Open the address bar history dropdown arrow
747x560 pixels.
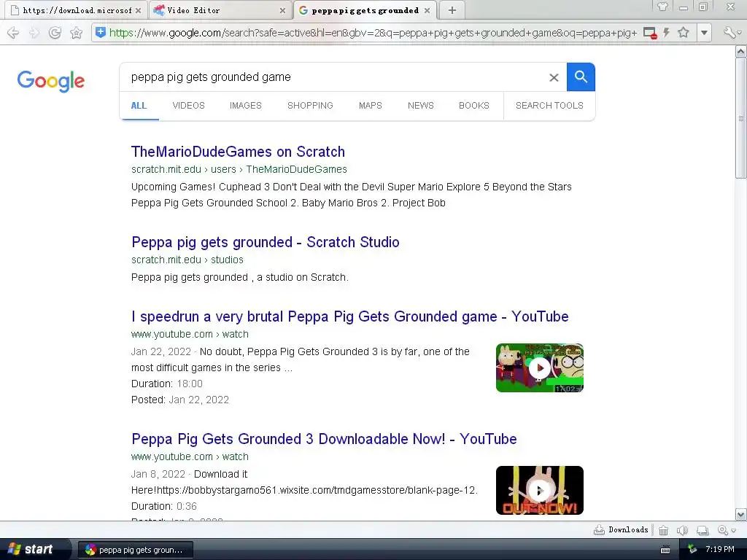704,33
